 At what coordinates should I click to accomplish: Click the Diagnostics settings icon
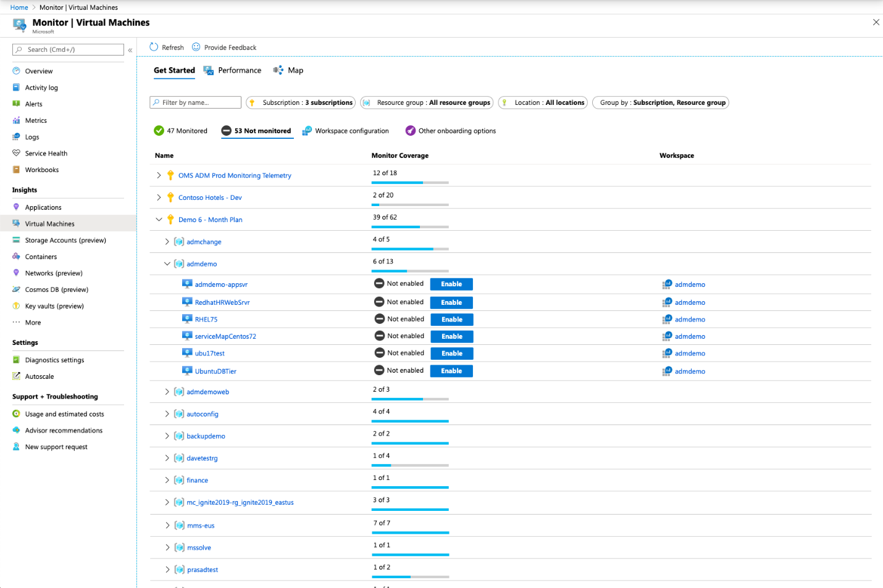point(17,360)
